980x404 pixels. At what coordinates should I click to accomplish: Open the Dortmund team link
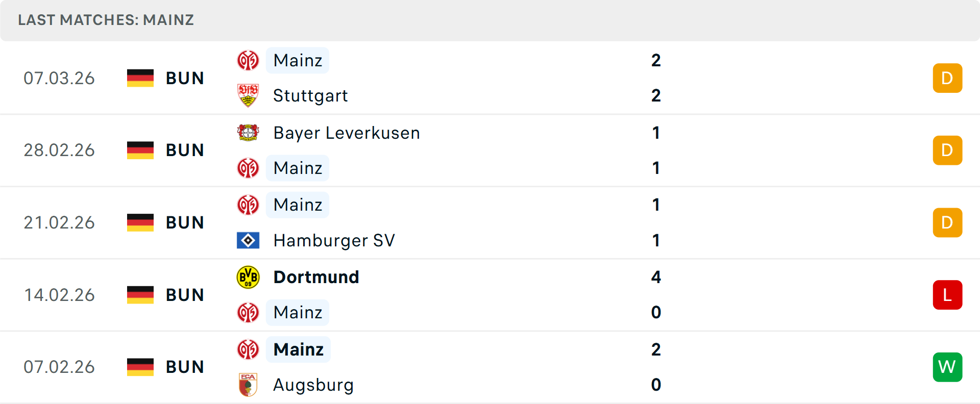(316, 277)
